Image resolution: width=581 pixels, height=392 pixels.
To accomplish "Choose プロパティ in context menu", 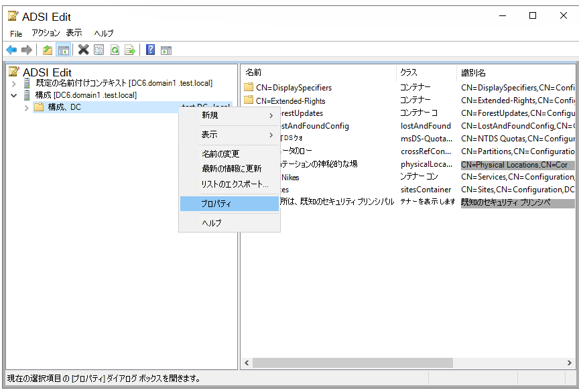I will point(229,204).
